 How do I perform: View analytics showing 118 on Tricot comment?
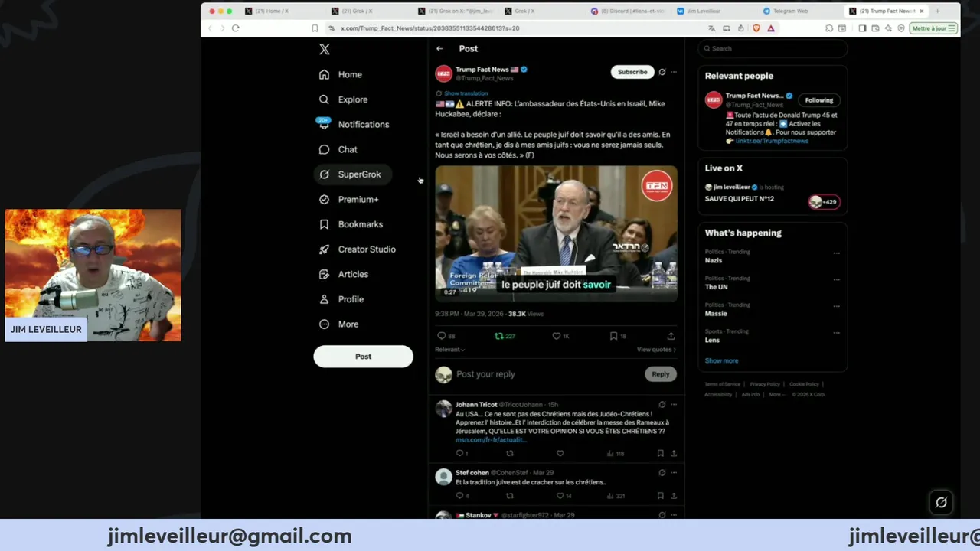[616, 454]
